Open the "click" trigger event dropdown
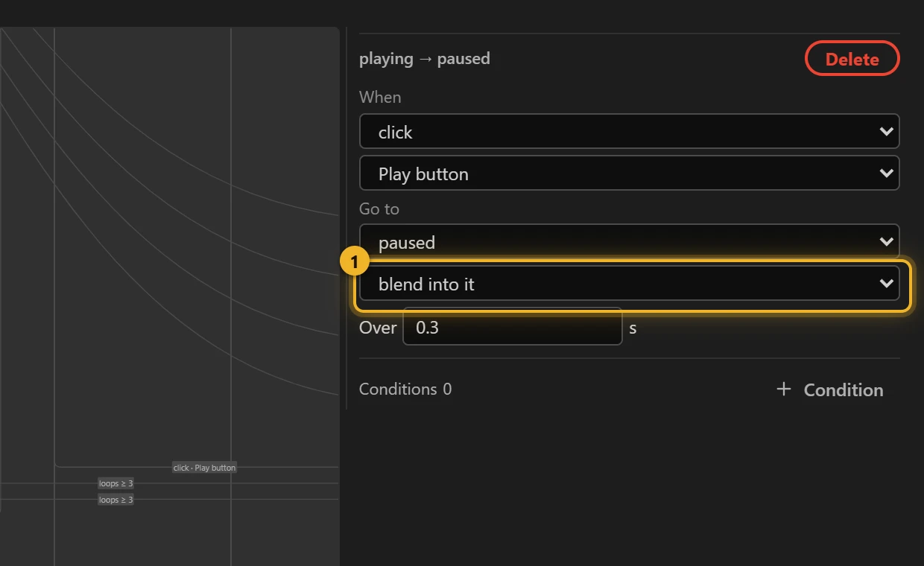924x566 pixels. click(629, 132)
